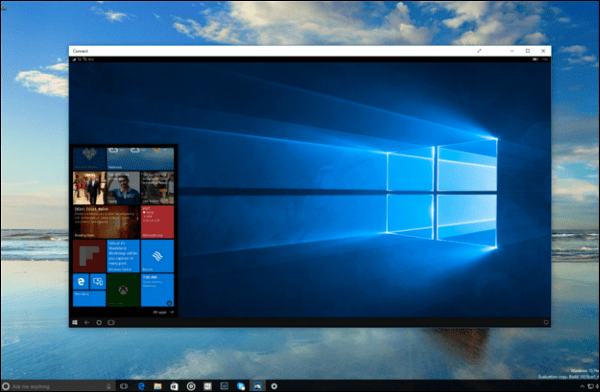Tap the Continuum connect small tile

point(98,282)
